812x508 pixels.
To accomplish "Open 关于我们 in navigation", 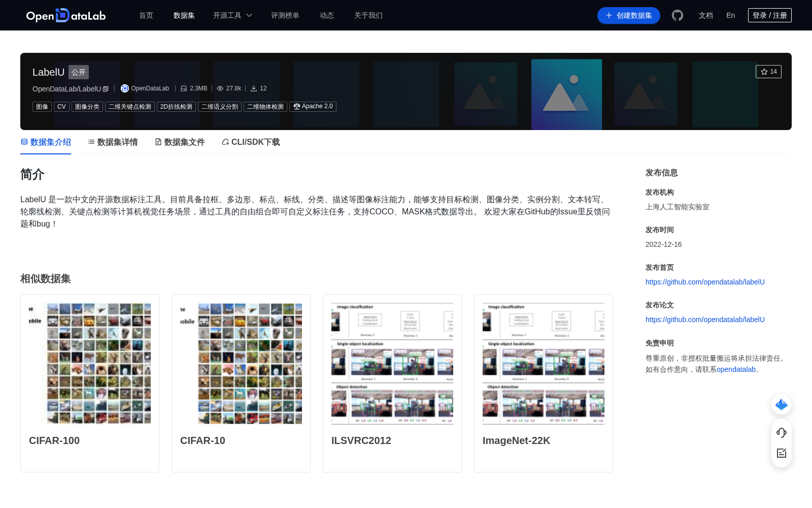I will tap(368, 16).
